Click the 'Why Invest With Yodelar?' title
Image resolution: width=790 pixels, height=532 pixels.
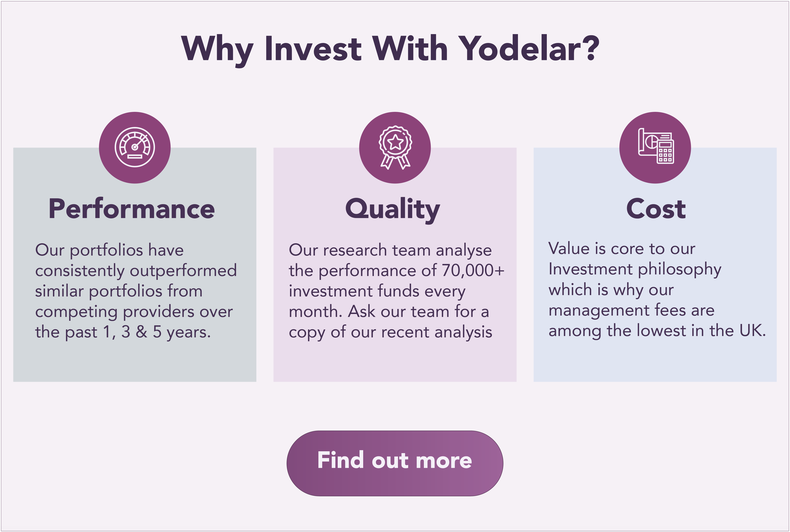click(x=390, y=49)
